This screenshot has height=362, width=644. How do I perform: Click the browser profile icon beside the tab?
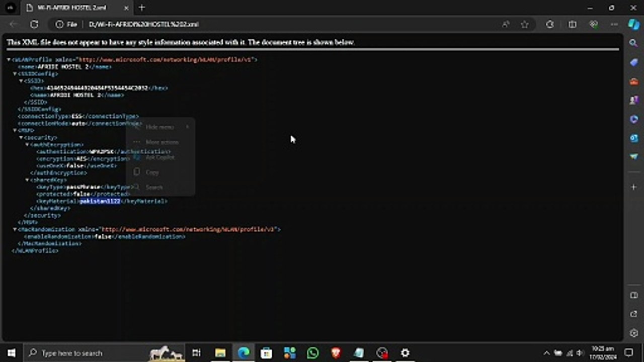pyautogui.click(x=11, y=8)
